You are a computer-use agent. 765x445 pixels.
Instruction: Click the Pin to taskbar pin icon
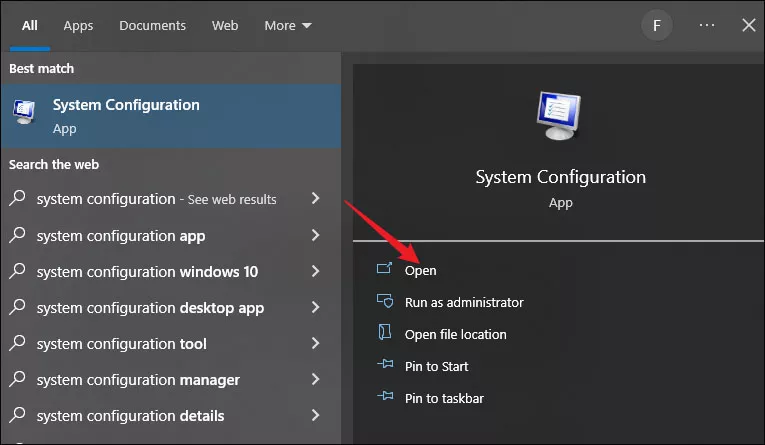(x=385, y=396)
